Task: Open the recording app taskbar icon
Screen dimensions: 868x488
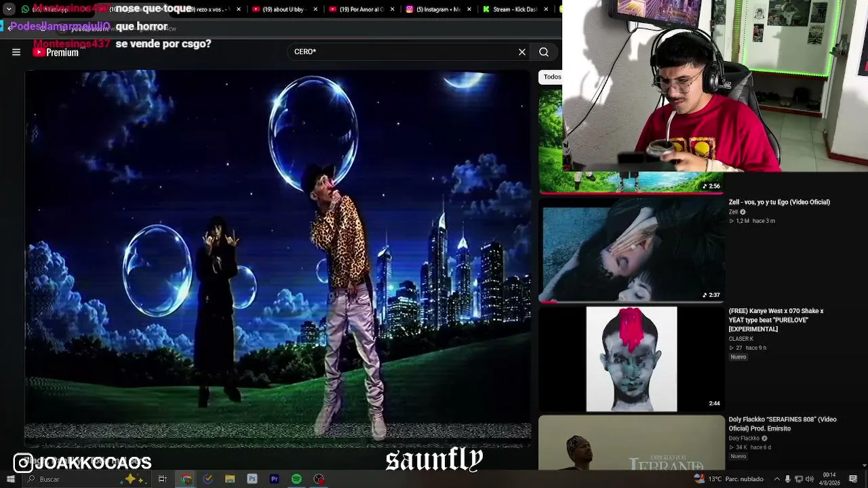Action: [x=319, y=479]
